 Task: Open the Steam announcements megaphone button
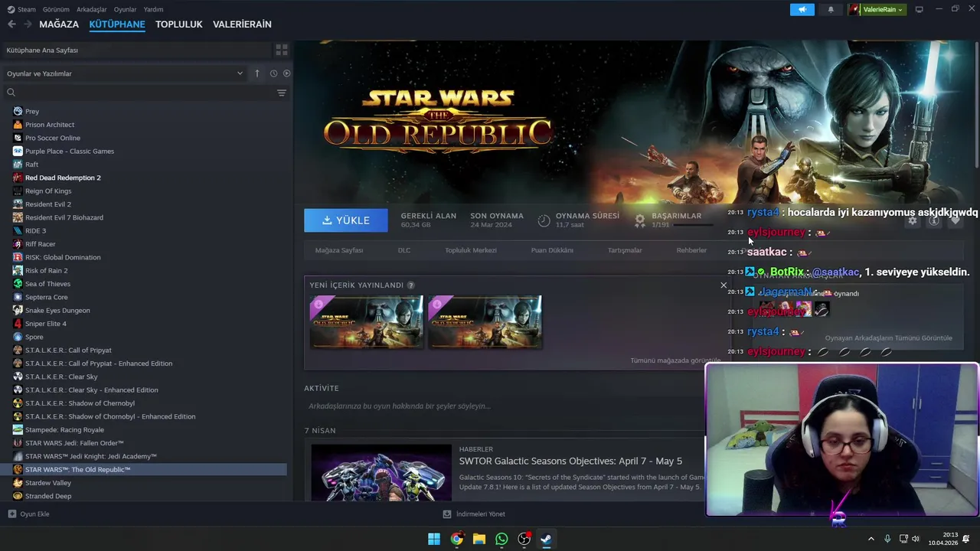tap(802, 9)
